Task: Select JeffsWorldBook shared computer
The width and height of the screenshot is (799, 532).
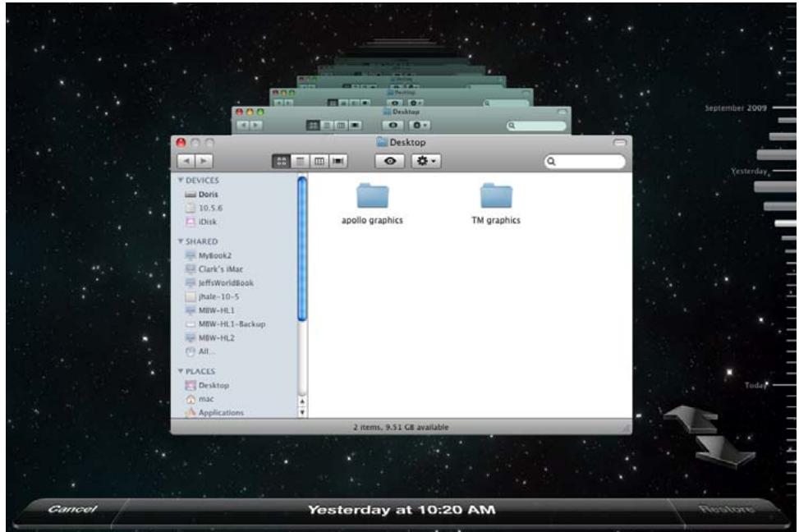Action: [x=219, y=282]
